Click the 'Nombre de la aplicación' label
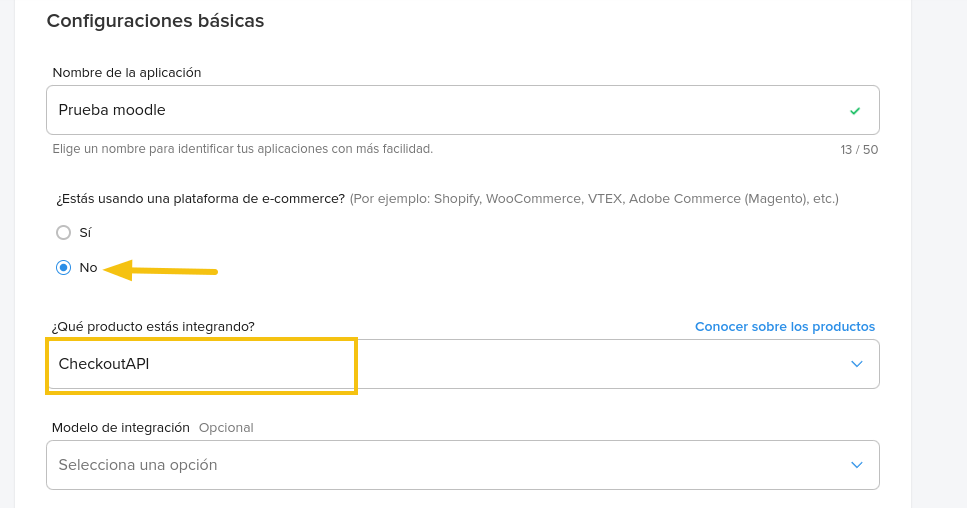Screen dimensions: 967x508 [126, 73]
